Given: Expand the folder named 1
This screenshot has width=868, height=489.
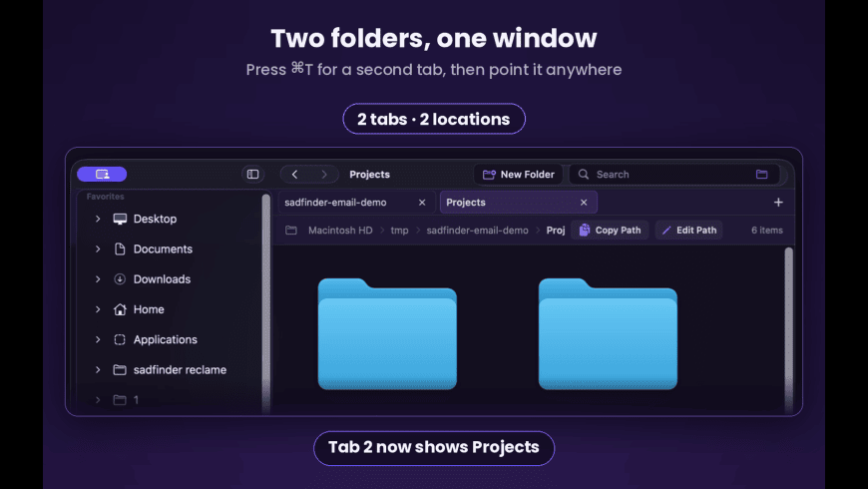Looking at the screenshot, I should 98,399.
